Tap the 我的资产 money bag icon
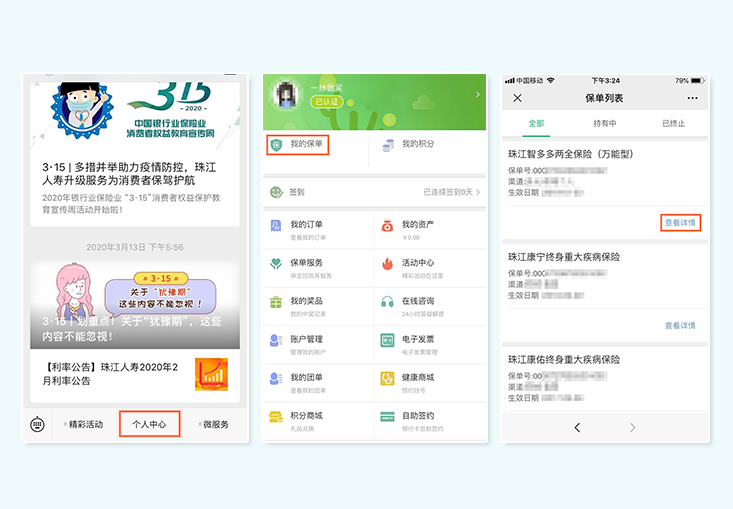Viewport: 733px width, 509px height. (x=388, y=226)
